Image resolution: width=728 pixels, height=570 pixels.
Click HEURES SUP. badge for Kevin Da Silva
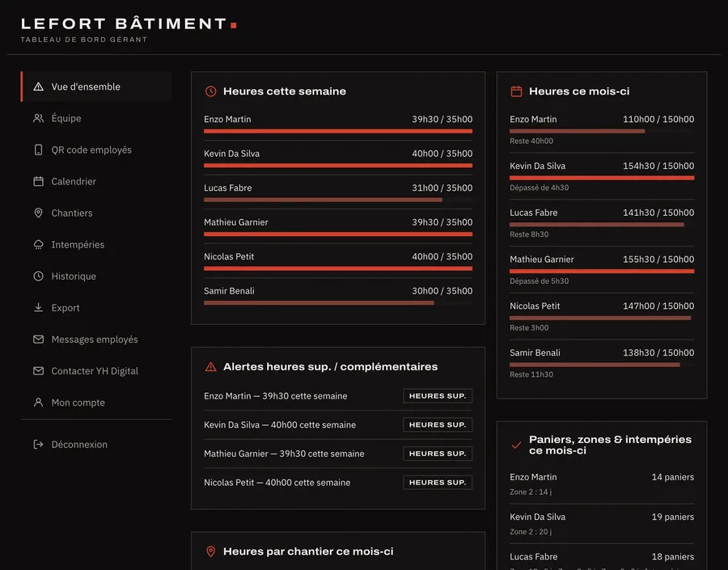click(438, 424)
